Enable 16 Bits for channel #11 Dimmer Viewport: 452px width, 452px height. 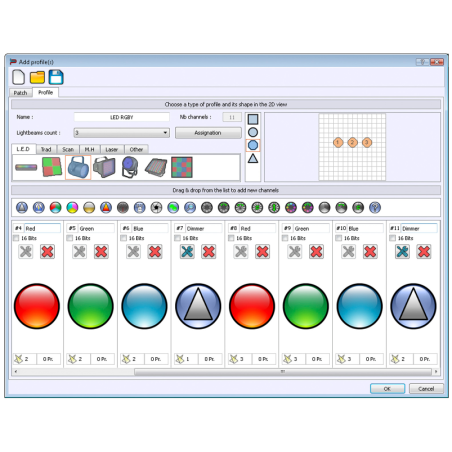392,238
